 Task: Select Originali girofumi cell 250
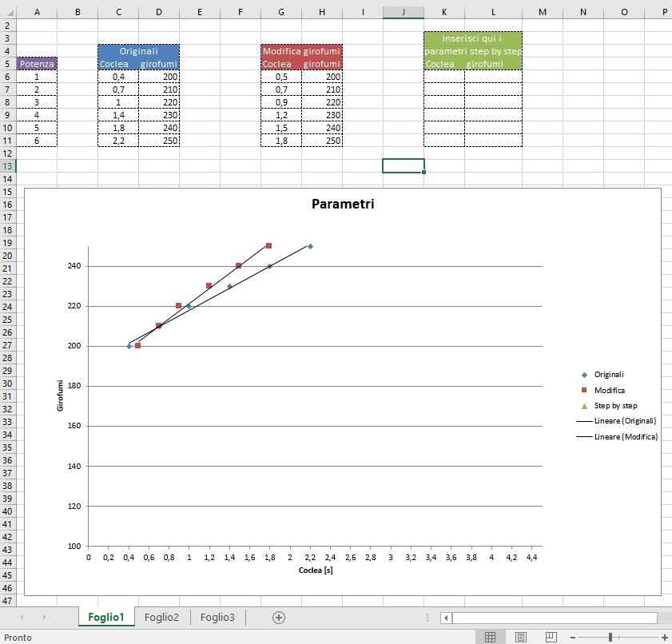pyautogui.click(x=159, y=141)
